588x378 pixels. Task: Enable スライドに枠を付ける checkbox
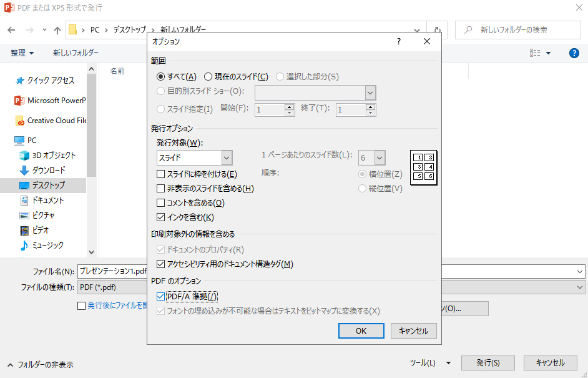(161, 174)
